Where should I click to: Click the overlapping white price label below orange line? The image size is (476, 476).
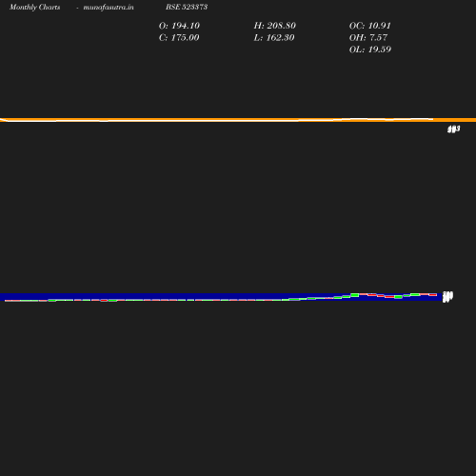pyautogui.click(x=454, y=129)
